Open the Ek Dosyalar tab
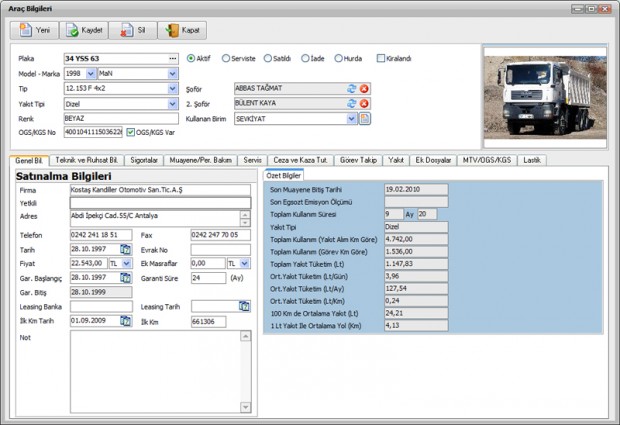620x425 pixels. tap(433, 160)
